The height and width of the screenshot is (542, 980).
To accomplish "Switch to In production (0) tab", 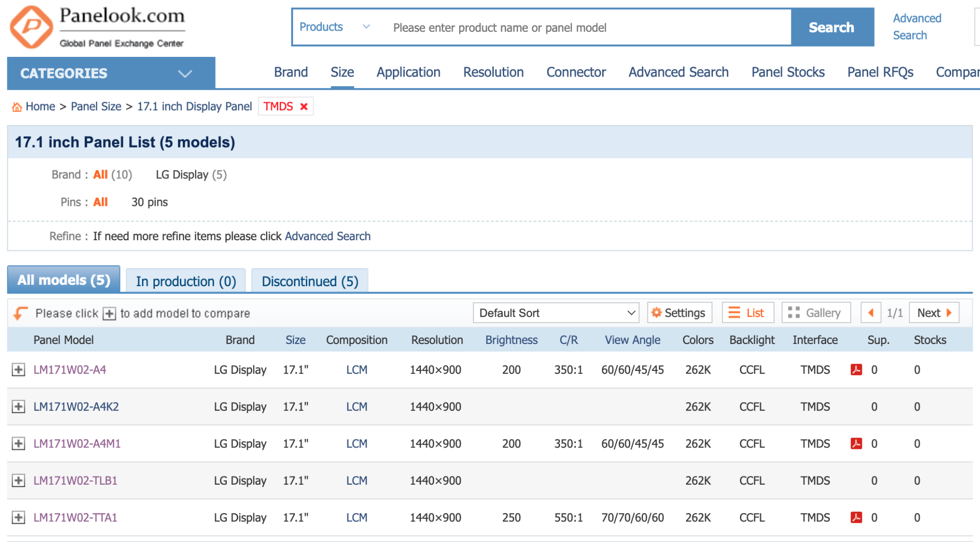I will [186, 281].
